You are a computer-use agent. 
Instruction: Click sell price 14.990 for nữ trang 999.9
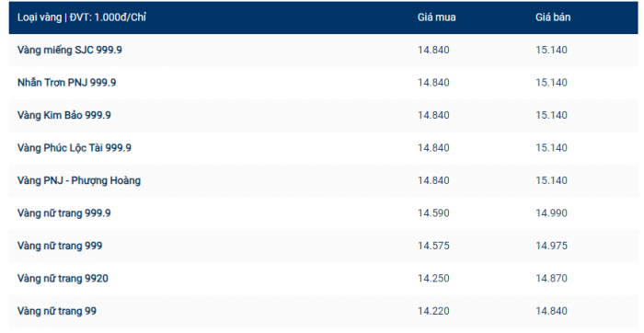(x=551, y=213)
